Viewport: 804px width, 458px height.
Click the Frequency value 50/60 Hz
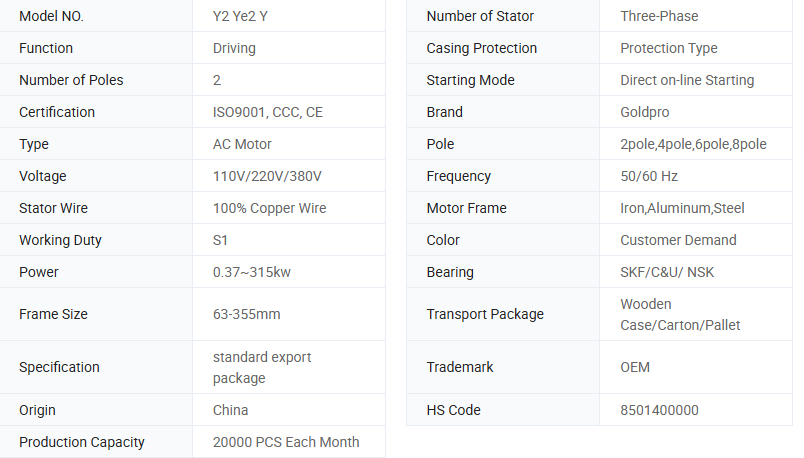pos(649,176)
